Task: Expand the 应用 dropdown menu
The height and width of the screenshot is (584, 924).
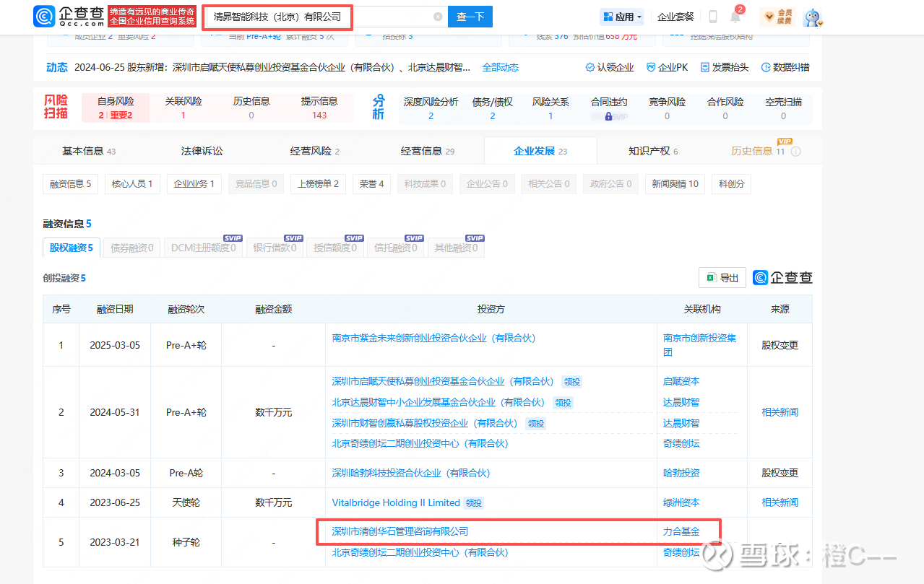Action: (x=621, y=17)
